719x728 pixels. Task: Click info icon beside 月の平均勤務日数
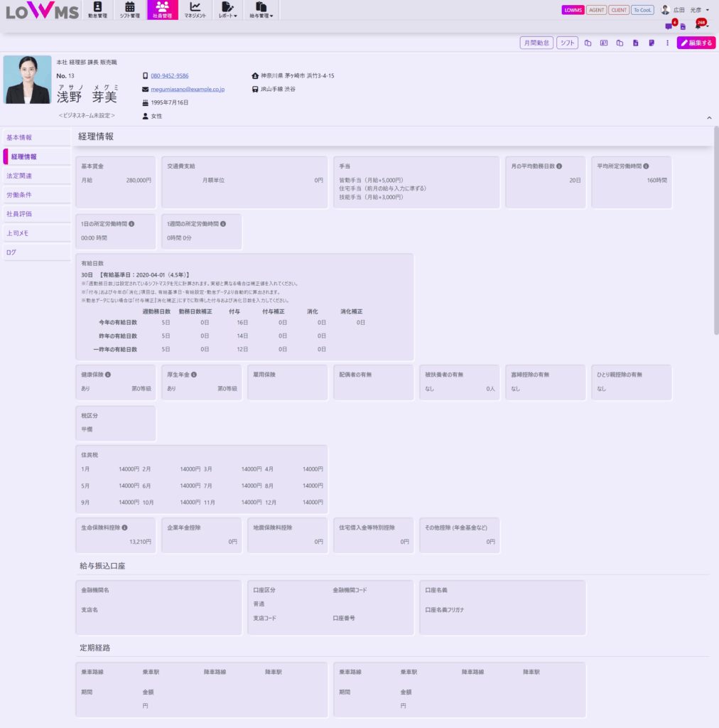559,166
